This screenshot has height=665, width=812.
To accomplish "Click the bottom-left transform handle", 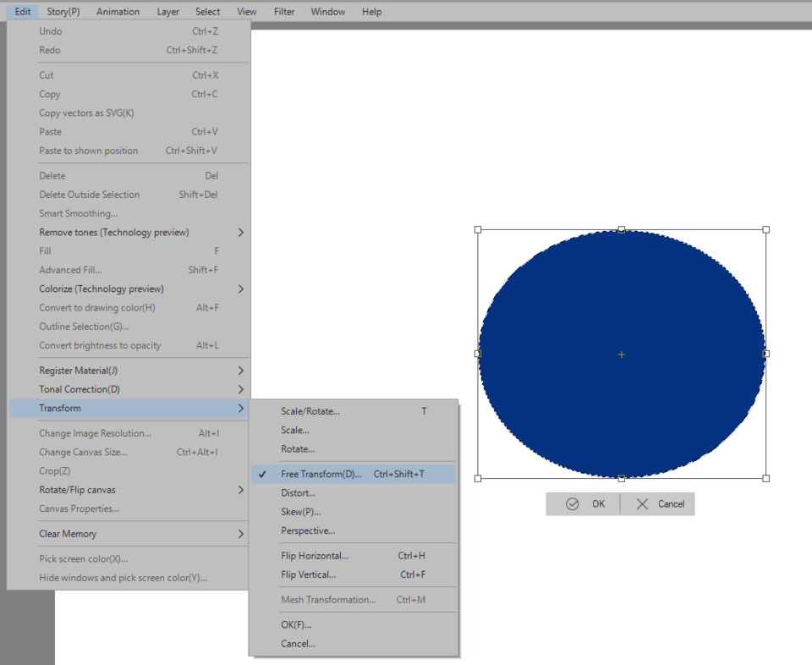I will coord(478,479).
